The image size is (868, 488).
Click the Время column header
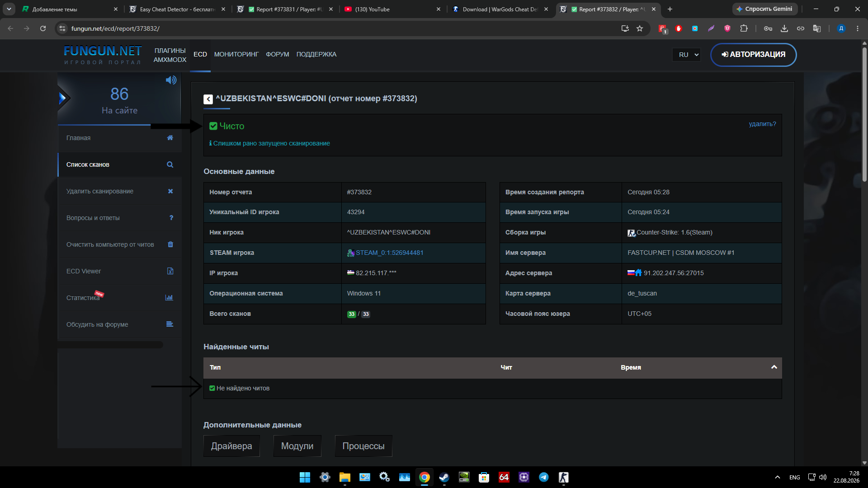[631, 368]
